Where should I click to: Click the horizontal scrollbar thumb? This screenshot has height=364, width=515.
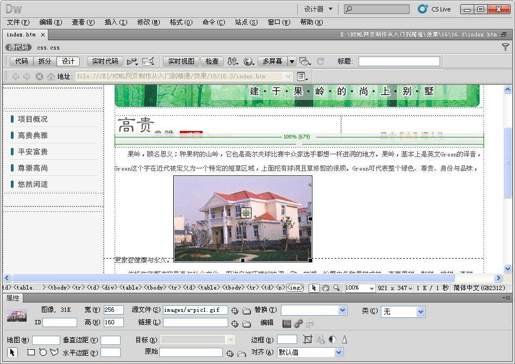(233, 278)
